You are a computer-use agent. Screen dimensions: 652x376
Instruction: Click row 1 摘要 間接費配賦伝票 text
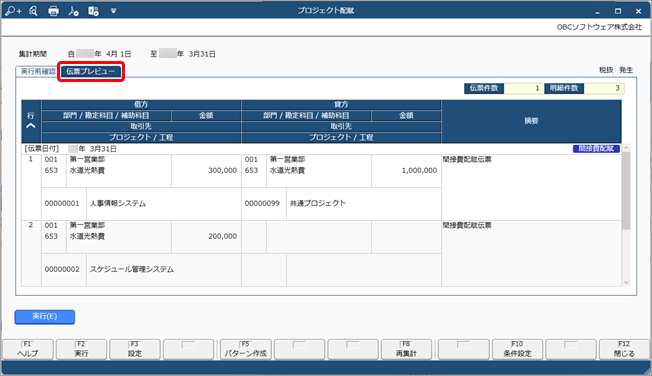coord(467,159)
